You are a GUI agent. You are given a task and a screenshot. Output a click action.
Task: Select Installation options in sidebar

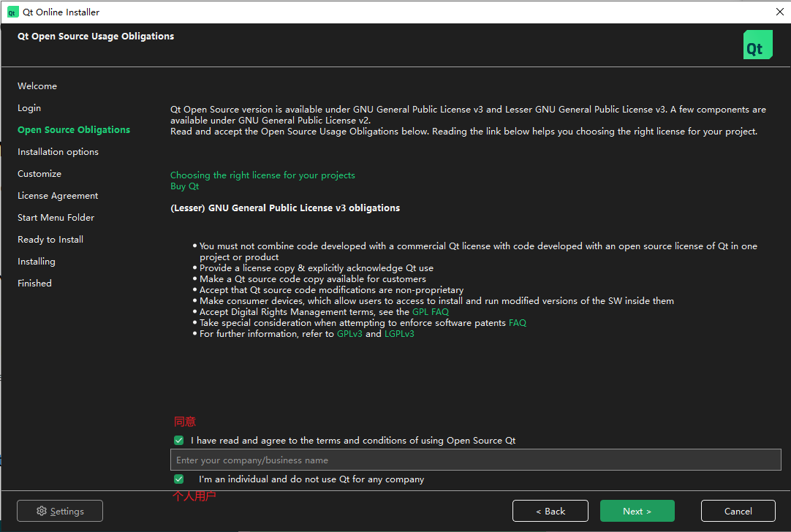58,152
